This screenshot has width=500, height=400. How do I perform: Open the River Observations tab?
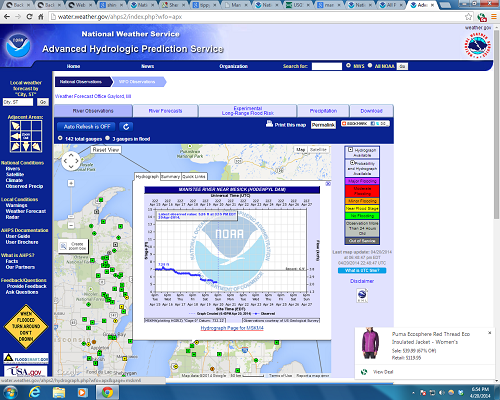click(x=93, y=111)
